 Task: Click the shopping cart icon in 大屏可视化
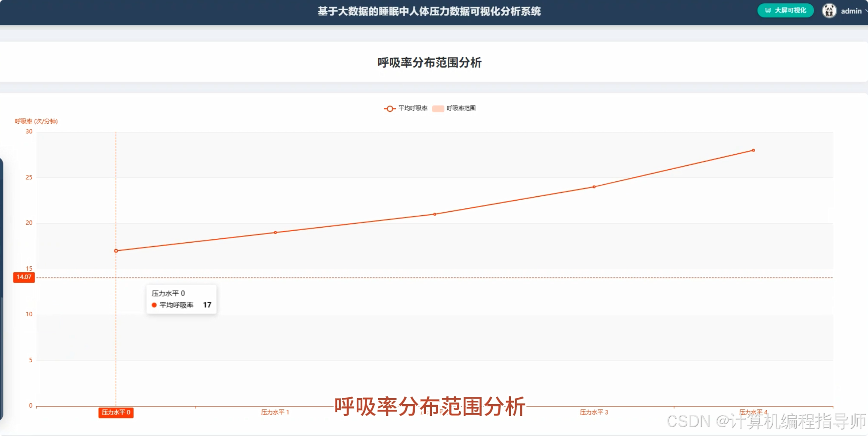(x=768, y=10)
